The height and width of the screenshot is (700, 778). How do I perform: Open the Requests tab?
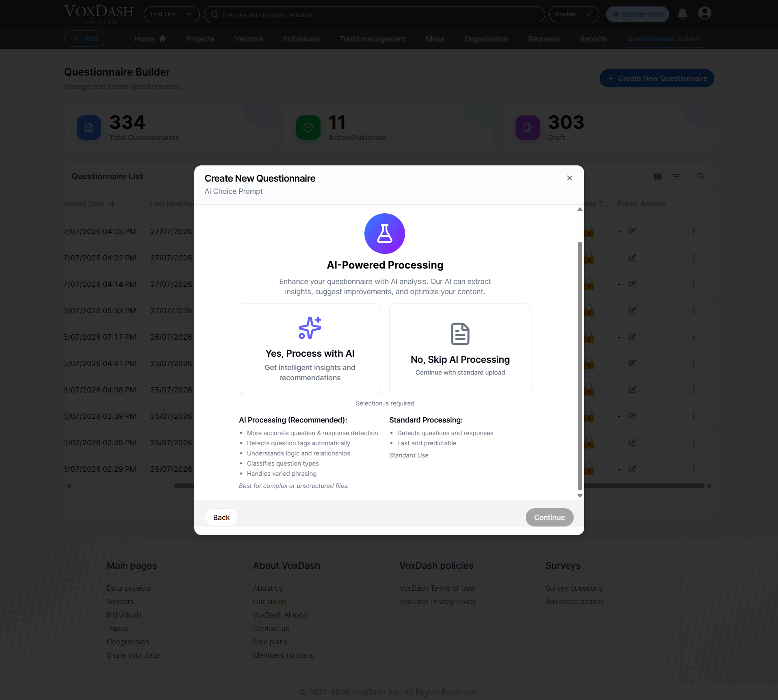coord(544,39)
